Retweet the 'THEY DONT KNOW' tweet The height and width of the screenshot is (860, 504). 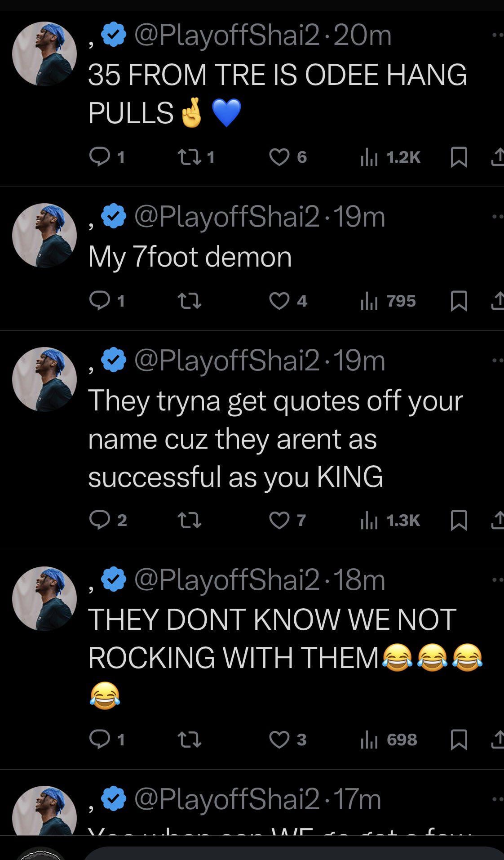click(189, 740)
